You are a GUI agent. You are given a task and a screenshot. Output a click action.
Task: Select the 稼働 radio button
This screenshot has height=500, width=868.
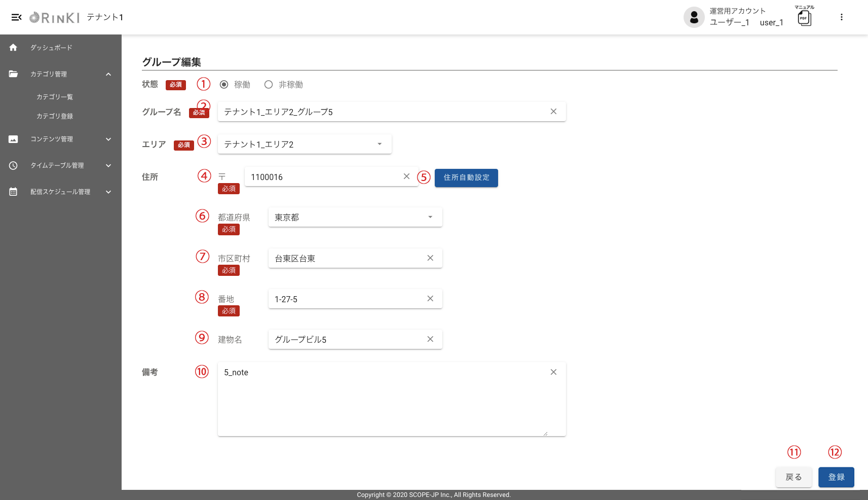[224, 85]
